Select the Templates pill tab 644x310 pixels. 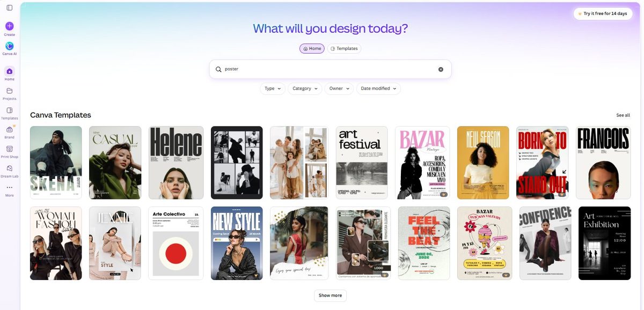(x=344, y=48)
